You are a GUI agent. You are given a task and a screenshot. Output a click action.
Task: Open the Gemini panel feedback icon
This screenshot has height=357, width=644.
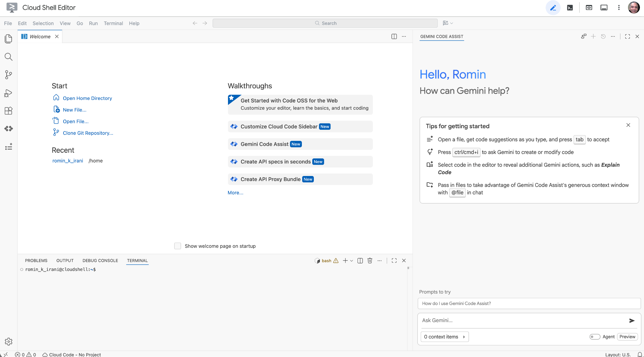[584, 36]
